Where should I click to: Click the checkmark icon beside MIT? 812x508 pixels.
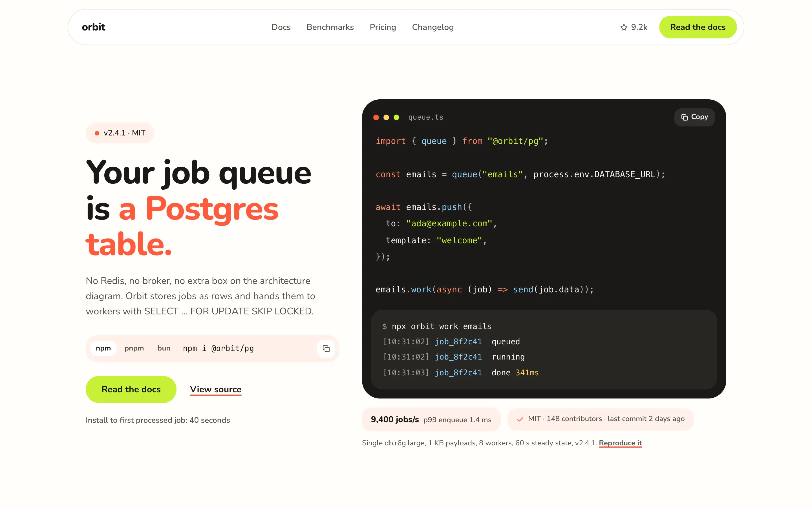pyautogui.click(x=520, y=419)
